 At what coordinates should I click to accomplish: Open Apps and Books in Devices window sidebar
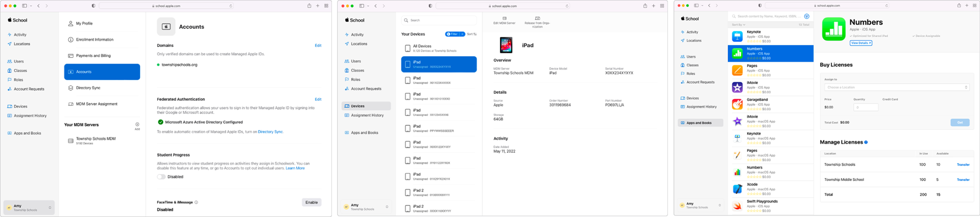tap(361, 133)
